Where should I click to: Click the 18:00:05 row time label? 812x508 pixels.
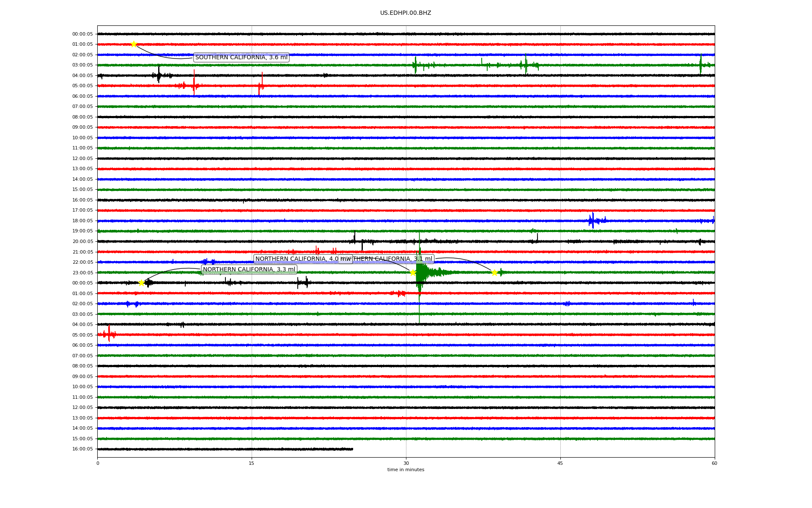(x=82, y=221)
